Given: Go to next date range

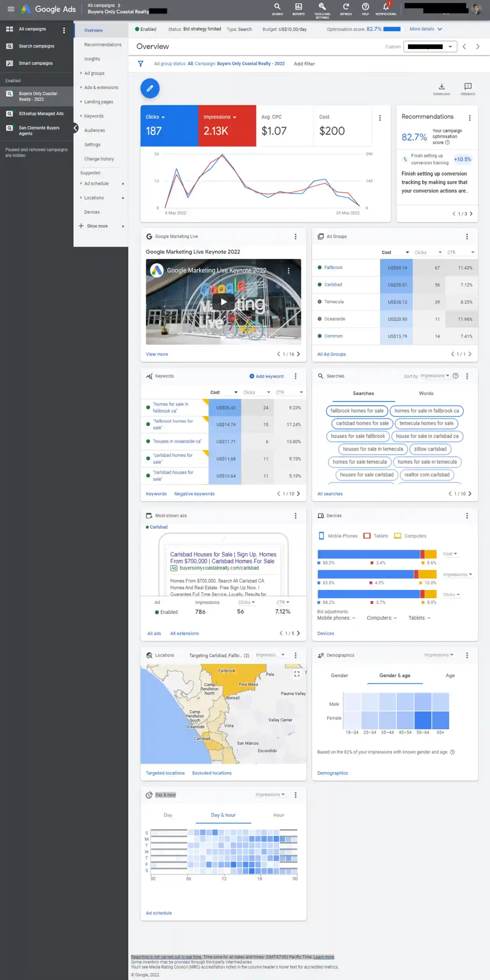Looking at the screenshot, I should 478,47.
